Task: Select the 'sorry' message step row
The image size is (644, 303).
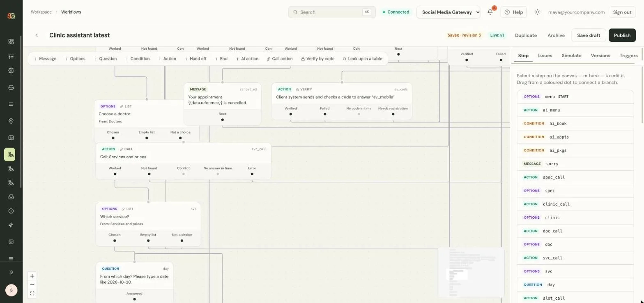Action: (575, 164)
